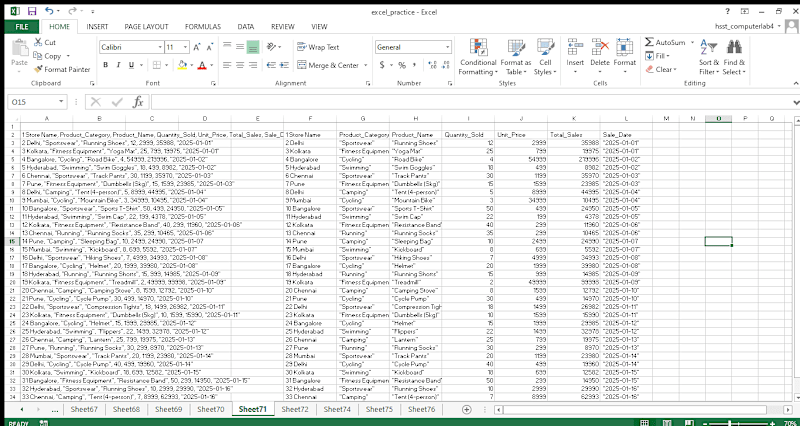800x426 pixels.
Task: Open Find & Select options
Action: (734, 57)
